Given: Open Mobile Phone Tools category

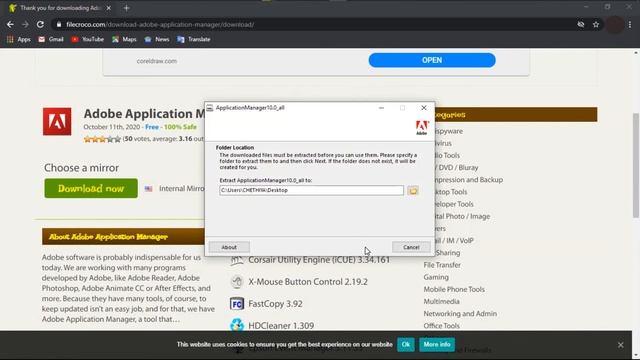Looking at the screenshot, I should tap(454, 289).
